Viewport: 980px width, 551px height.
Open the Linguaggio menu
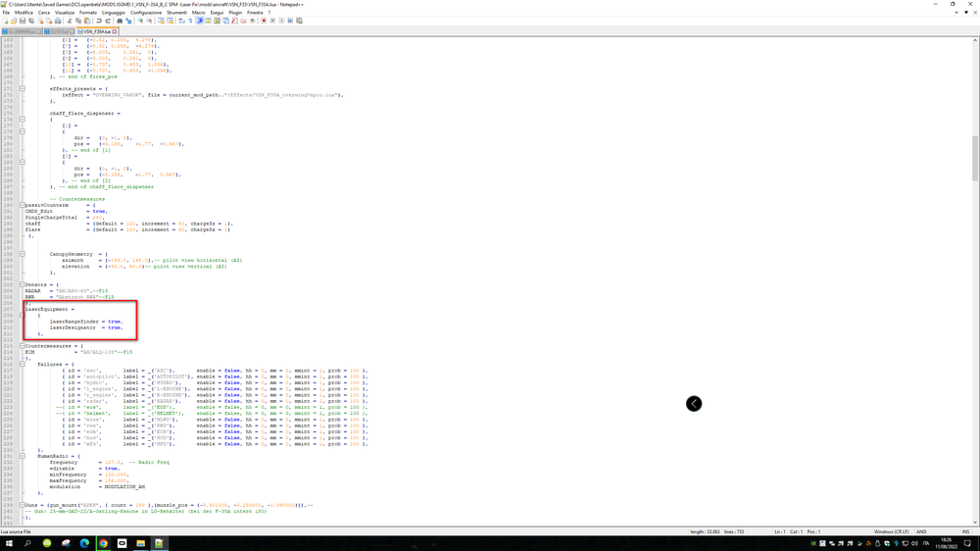113,13
